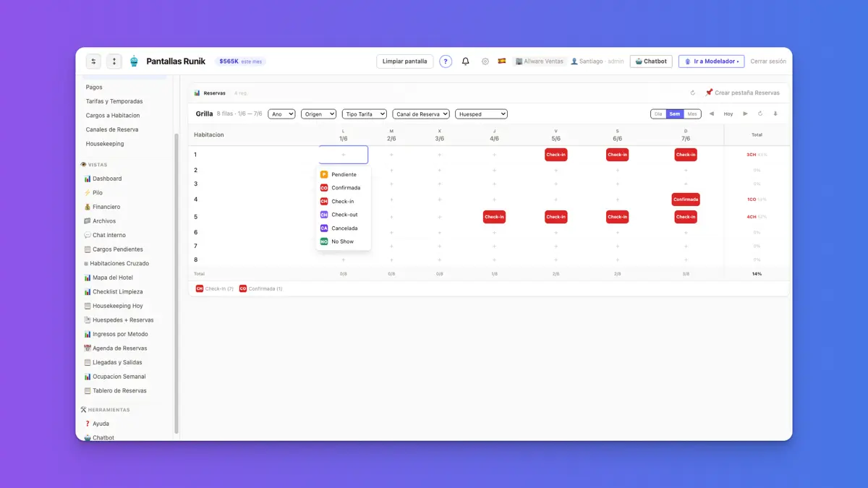This screenshot has width=868, height=488.
Task: Open the Origen dropdown filter
Action: [x=318, y=114]
